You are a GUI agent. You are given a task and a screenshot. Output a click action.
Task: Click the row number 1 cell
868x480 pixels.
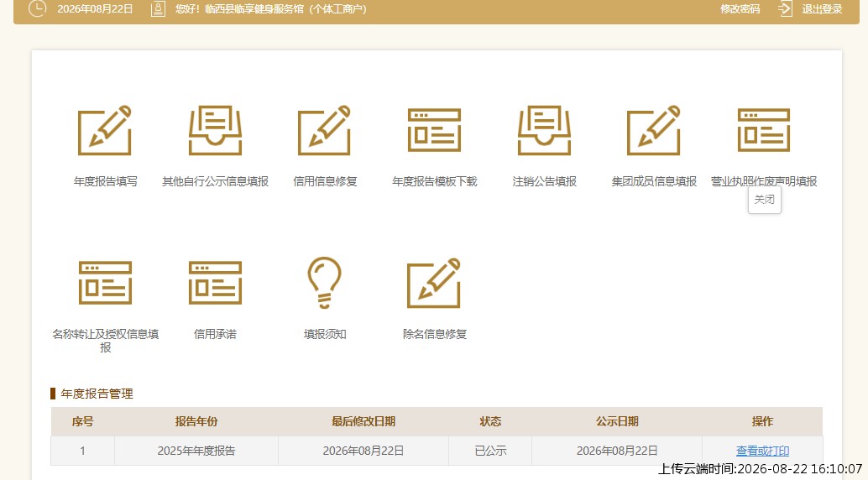pyautogui.click(x=82, y=451)
